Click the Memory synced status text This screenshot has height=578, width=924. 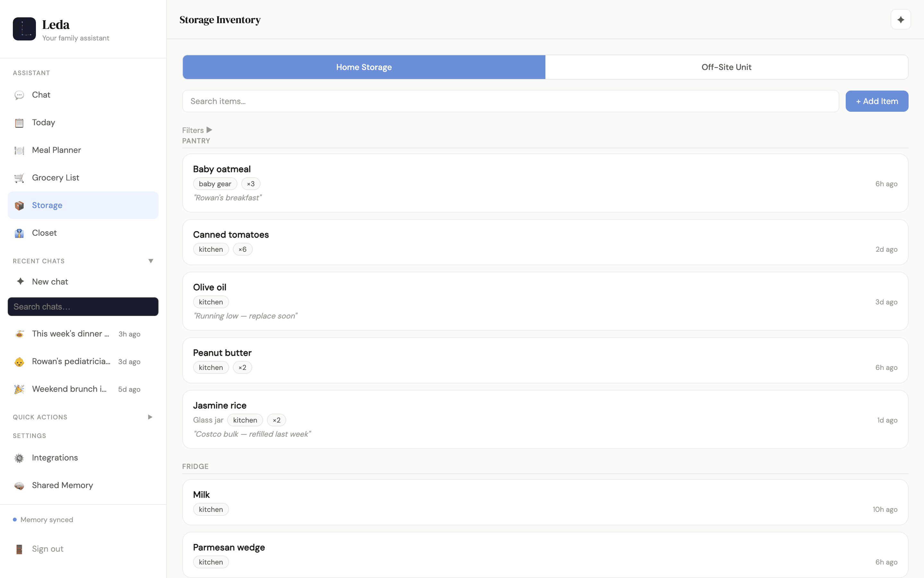[47, 520]
